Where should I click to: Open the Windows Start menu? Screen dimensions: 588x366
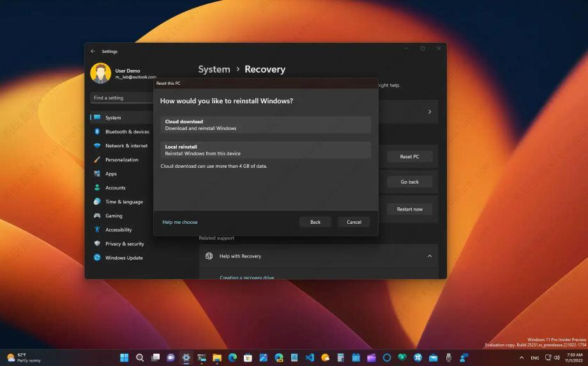pyautogui.click(x=124, y=358)
